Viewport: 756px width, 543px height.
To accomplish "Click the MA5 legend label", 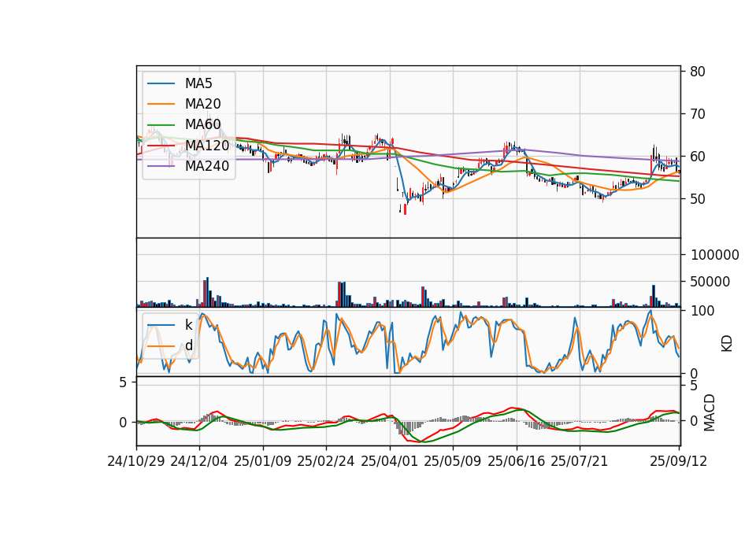I will 198,83.
